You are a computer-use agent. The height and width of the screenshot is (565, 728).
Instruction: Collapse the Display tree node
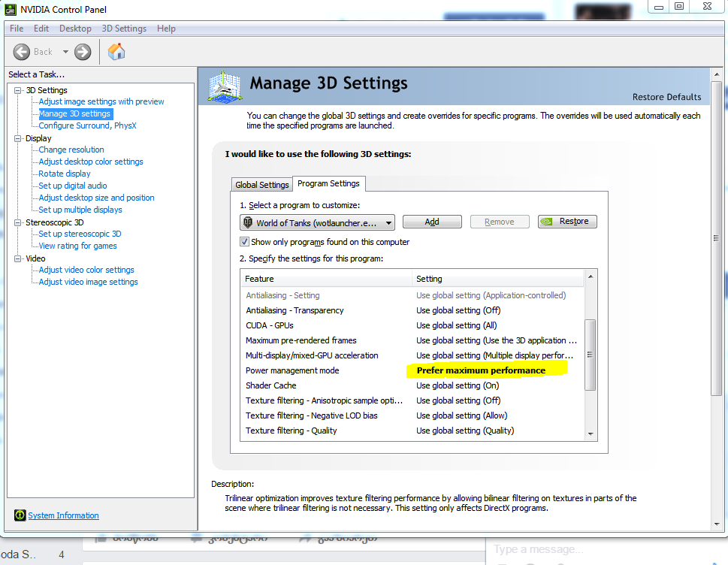18,138
